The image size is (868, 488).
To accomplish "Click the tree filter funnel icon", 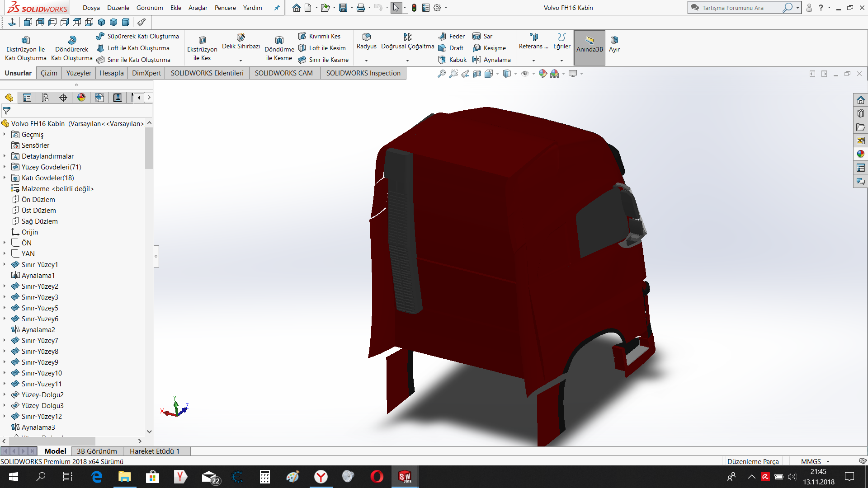I will [x=6, y=111].
